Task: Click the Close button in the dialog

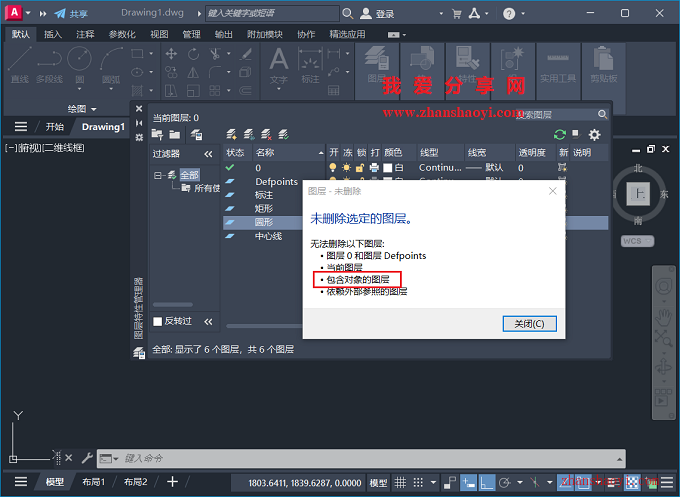Action: [529, 323]
